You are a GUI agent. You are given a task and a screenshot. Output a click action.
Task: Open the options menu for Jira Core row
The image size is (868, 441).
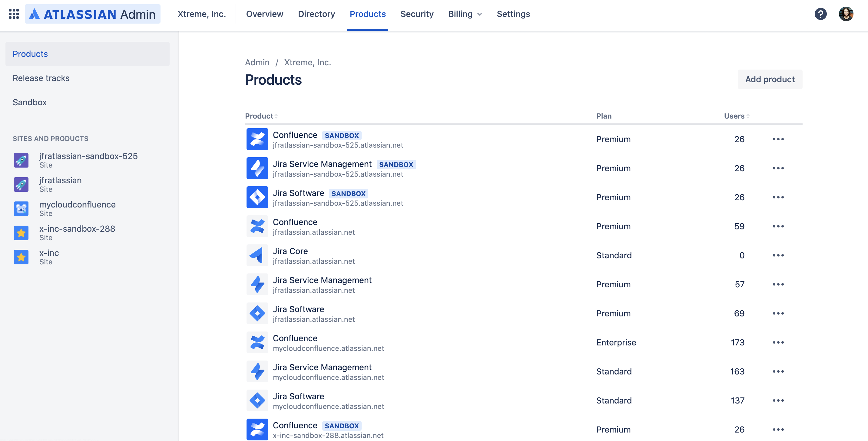(x=778, y=255)
